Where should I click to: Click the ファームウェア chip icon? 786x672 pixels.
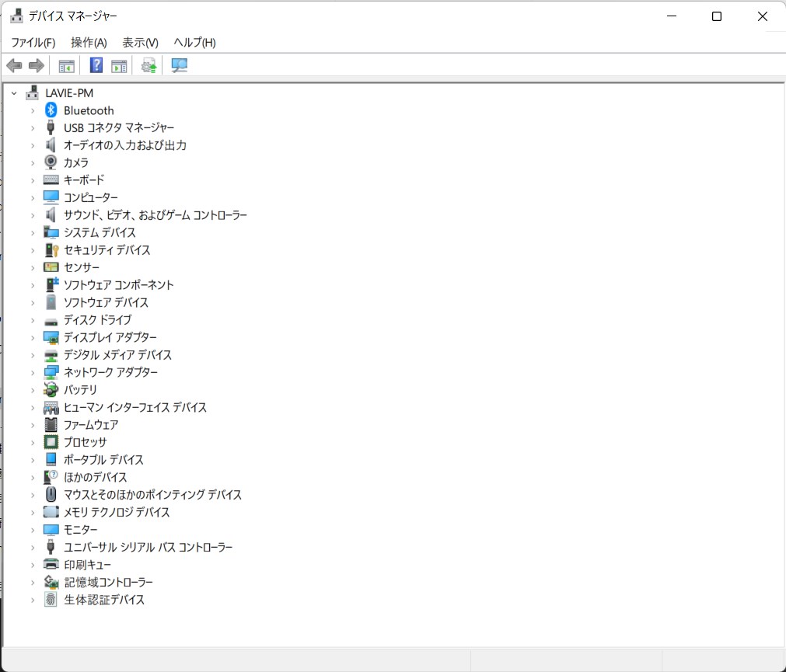[x=51, y=425]
